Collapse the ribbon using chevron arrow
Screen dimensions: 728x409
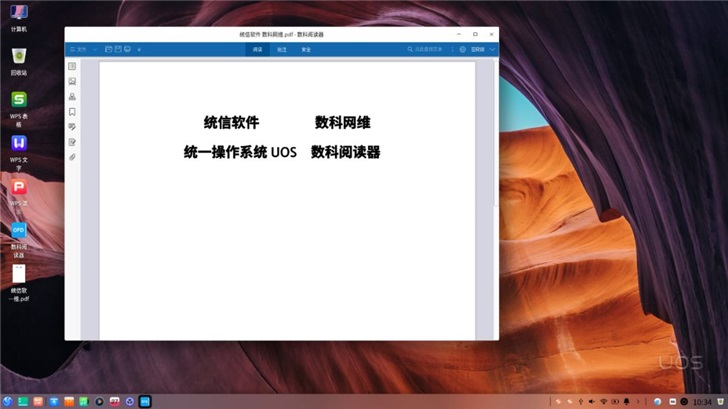(492, 49)
